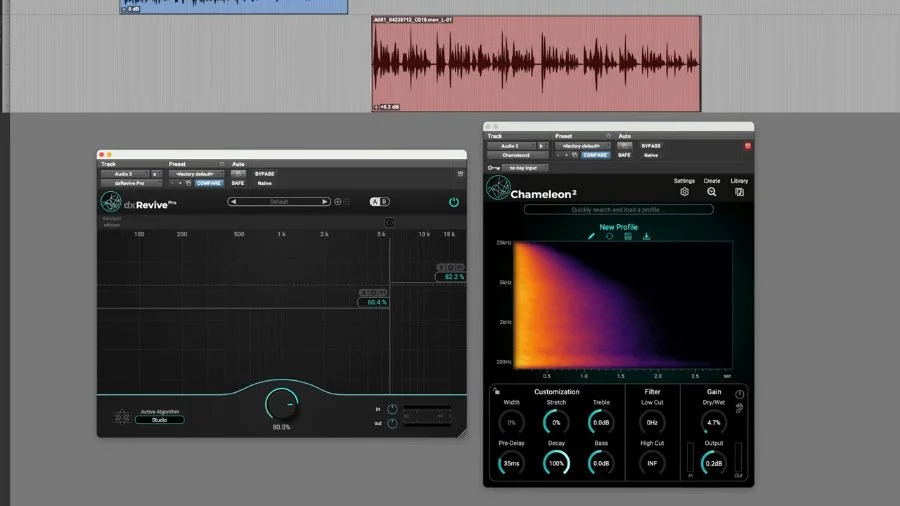The height and width of the screenshot is (506, 900).
Task: Select next preset arrow in dxRevive
Action: point(325,202)
